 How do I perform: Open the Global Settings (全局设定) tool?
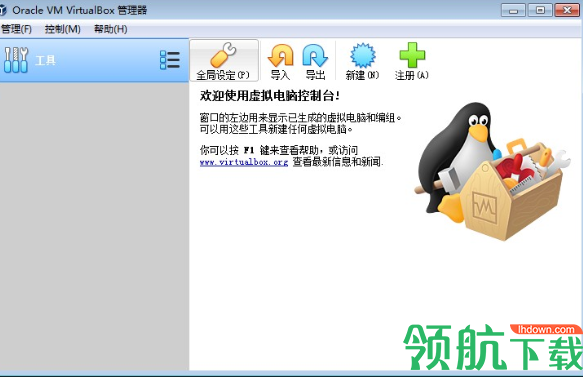pyautogui.click(x=224, y=61)
